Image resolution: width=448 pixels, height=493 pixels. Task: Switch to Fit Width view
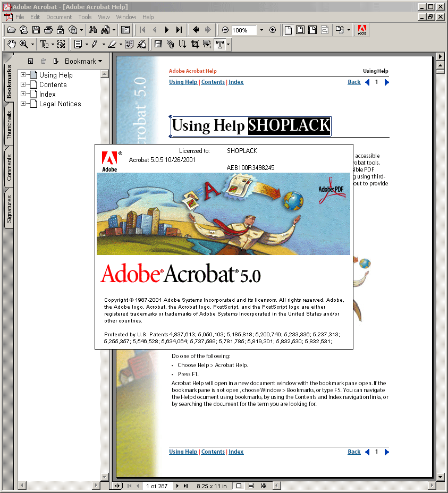[x=312, y=30]
